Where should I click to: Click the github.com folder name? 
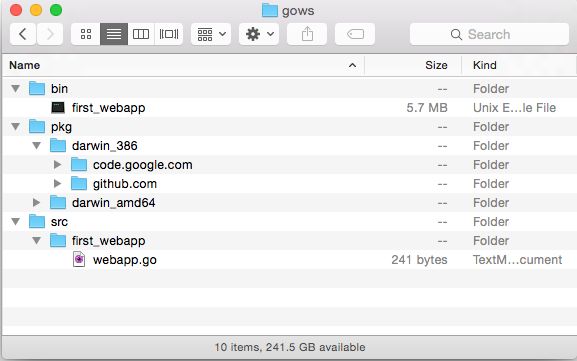pos(125,184)
